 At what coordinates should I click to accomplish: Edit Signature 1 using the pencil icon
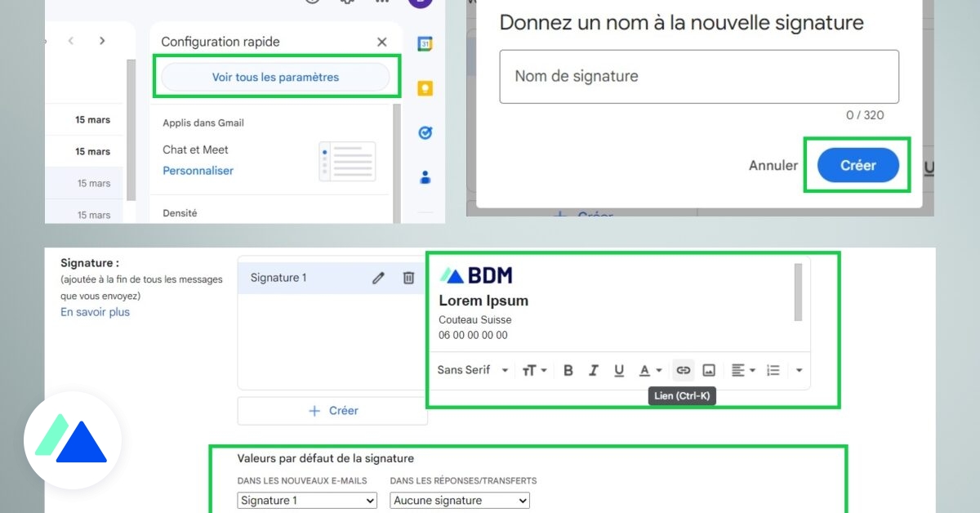pos(378,278)
